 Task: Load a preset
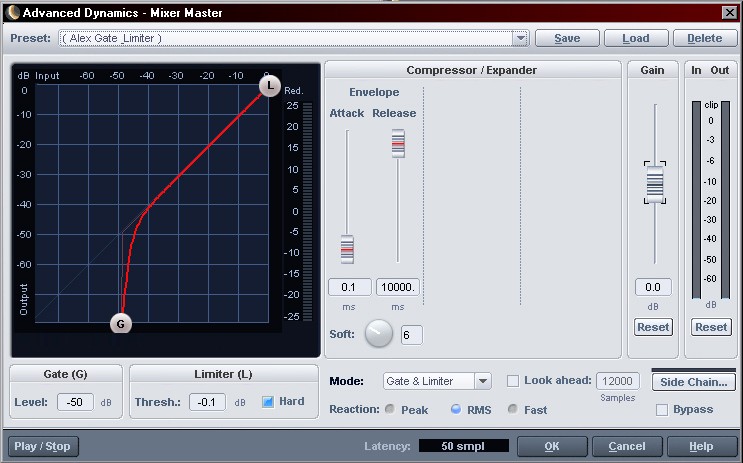pos(636,38)
